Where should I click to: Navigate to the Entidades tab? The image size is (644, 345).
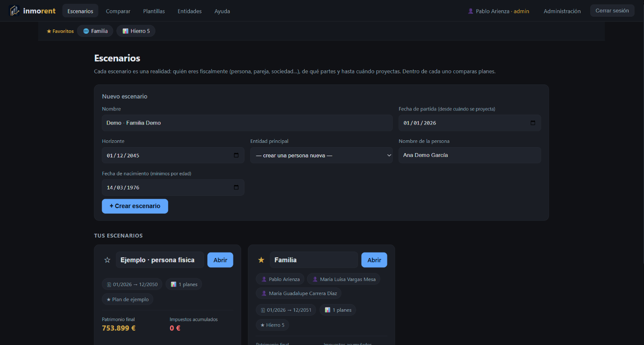pos(190,11)
